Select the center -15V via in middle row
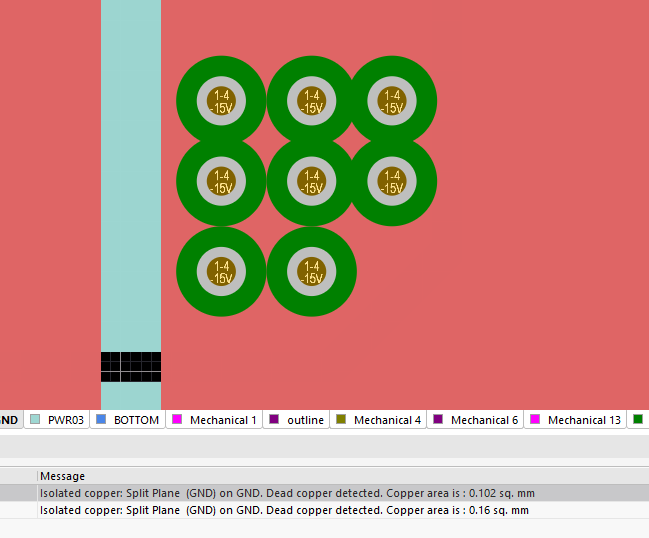 tap(311, 181)
